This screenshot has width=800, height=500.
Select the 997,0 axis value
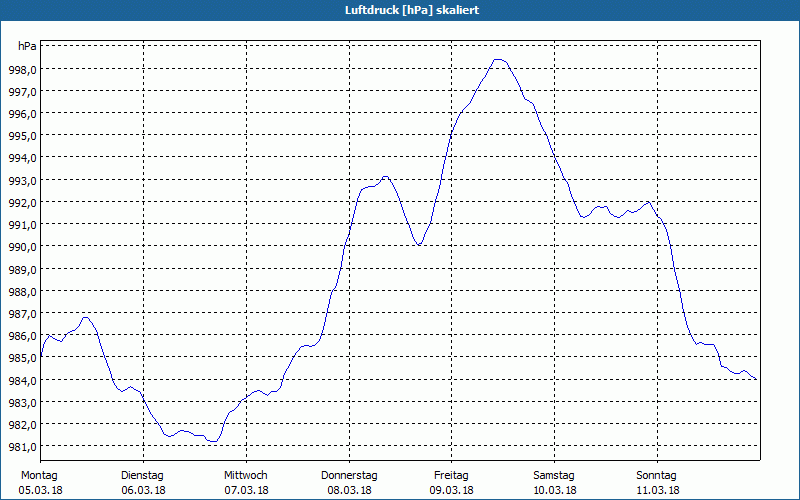point(22,91)
